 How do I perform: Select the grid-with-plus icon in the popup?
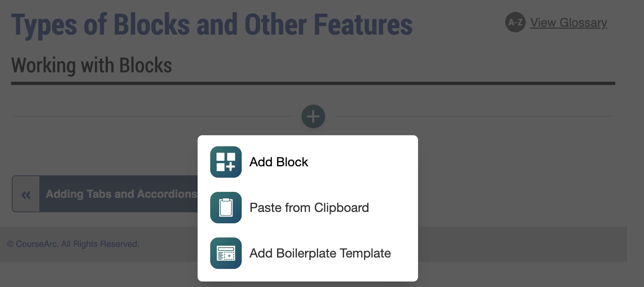coord(226,162)
